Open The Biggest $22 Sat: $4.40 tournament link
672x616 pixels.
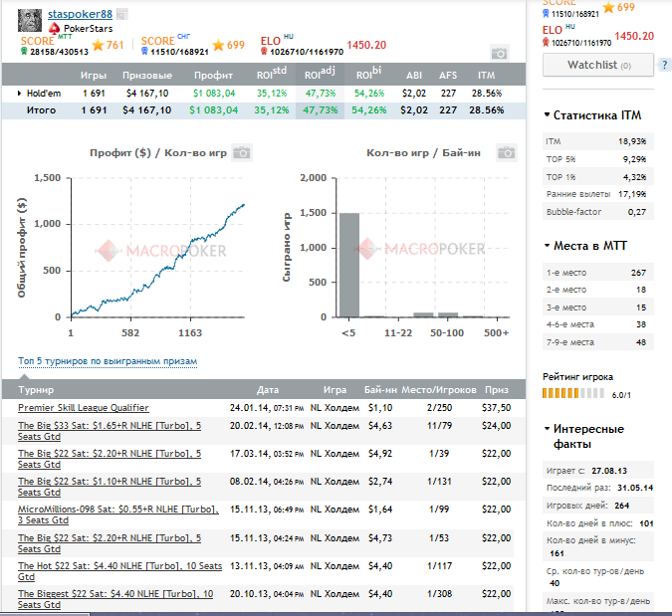click(x=115, y=599)
